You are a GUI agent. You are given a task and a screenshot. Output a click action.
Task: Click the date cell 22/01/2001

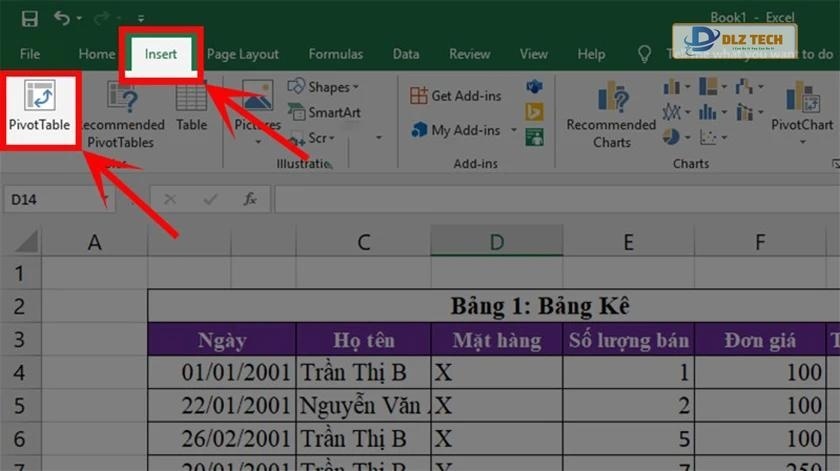coord(222,405)
